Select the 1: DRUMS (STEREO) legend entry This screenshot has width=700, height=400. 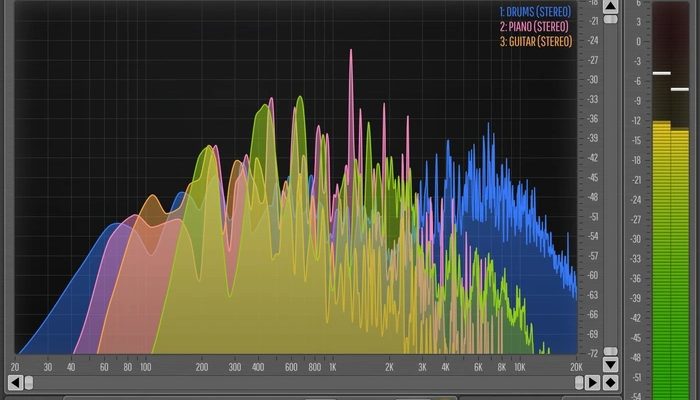[x=535, y=12]
